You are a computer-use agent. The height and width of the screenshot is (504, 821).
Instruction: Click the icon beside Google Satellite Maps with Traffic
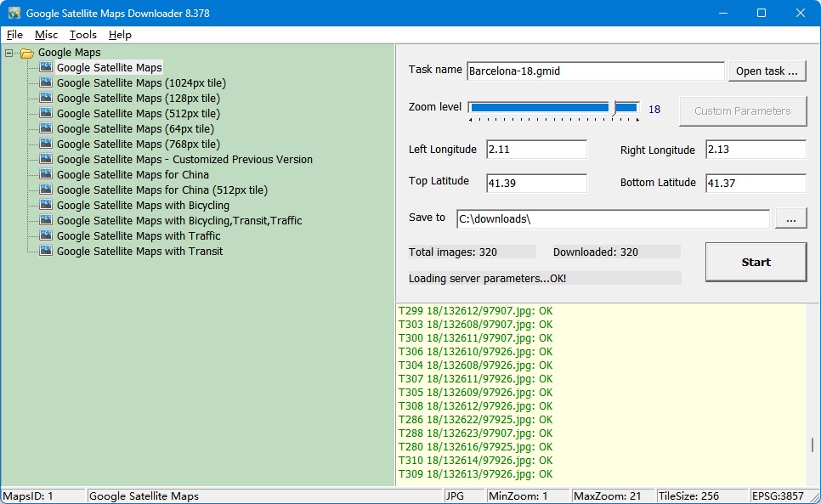coord(45,235)
